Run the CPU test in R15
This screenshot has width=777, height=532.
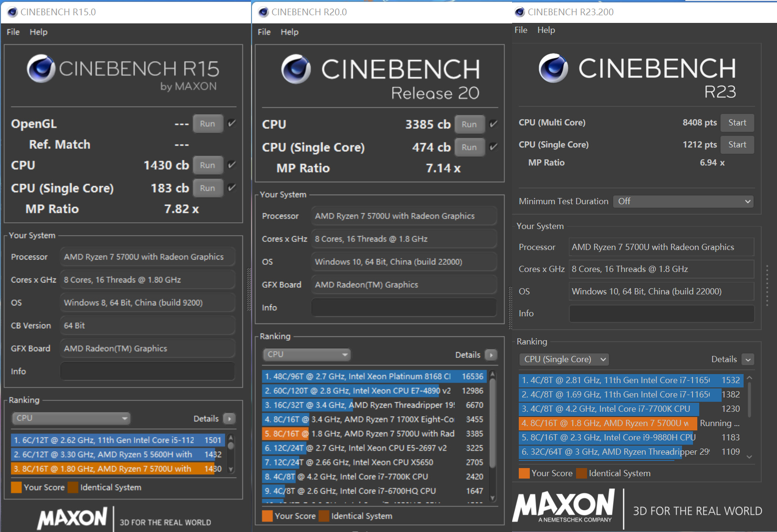[208, 165]
